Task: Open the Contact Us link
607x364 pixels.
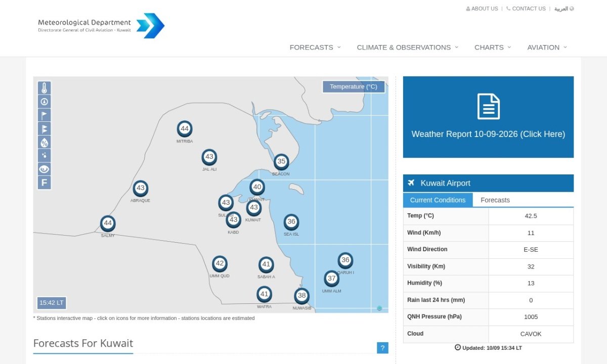Action: tap(526, 9)
